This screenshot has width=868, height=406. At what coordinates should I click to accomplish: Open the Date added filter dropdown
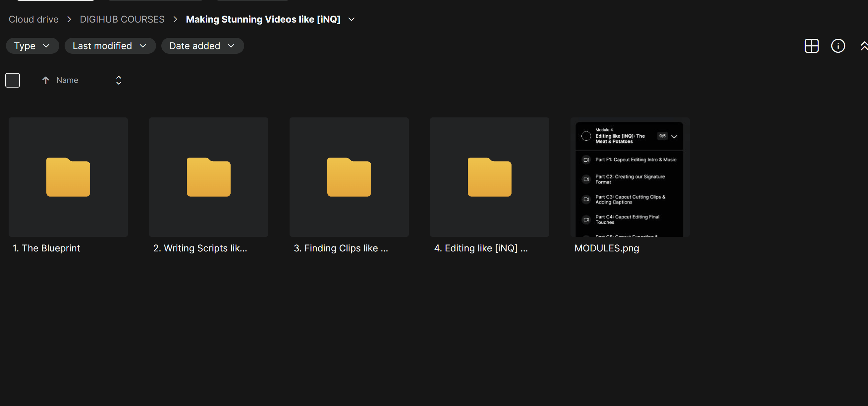click(202, 46)
